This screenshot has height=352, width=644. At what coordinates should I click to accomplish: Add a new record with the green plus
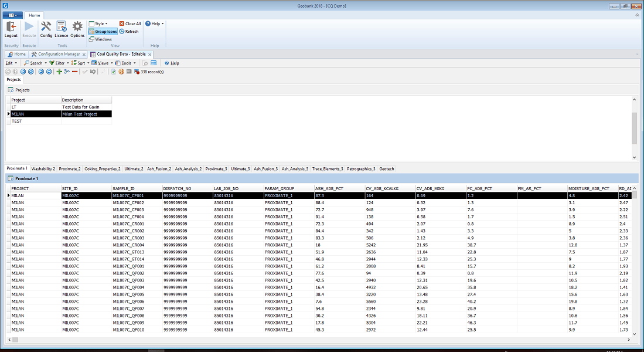click(59, 72)
